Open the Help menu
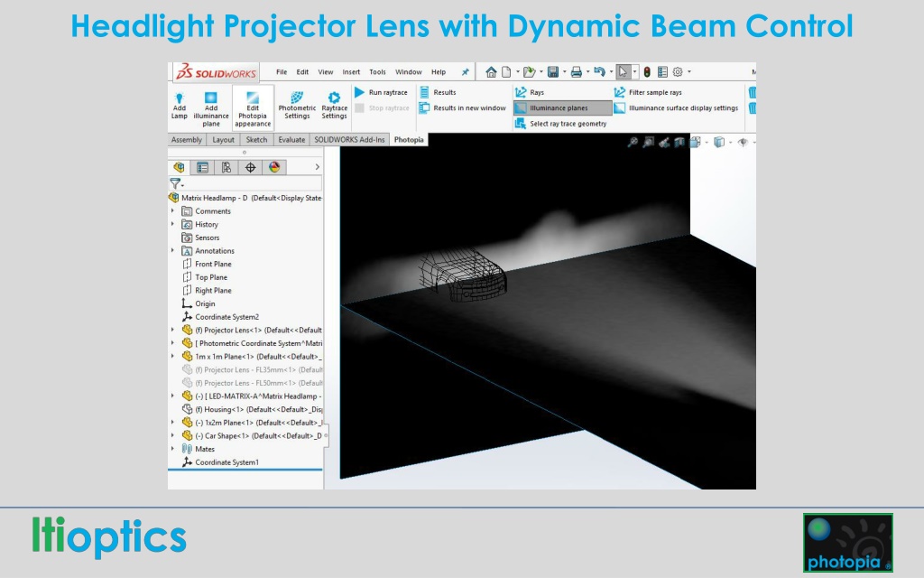 [439, 72]
